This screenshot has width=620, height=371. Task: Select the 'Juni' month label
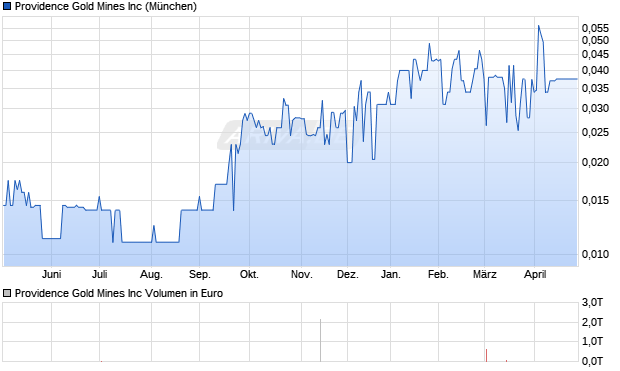(51, 274)
